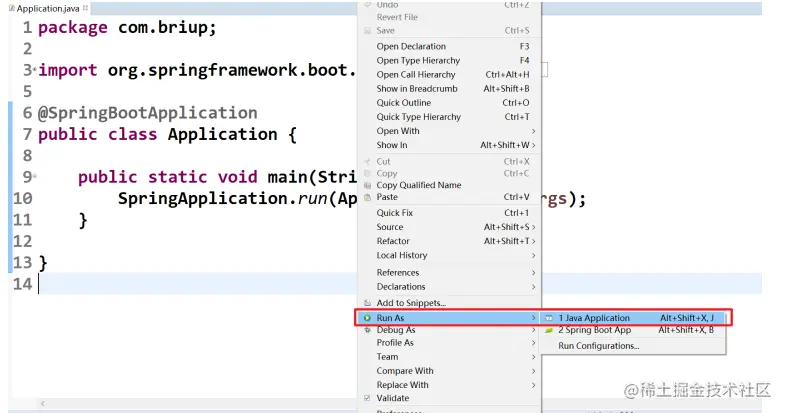The width and height of the screenshot is (785, 413).
Task: Click the Java Application launch icon
Action: [x=549, y=318]
